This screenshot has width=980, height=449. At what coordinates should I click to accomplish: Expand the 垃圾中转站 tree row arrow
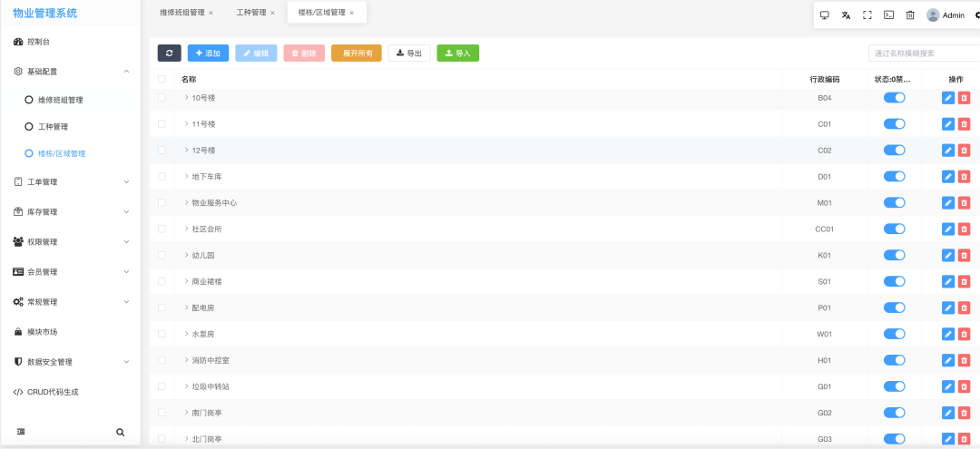(186, 386)
